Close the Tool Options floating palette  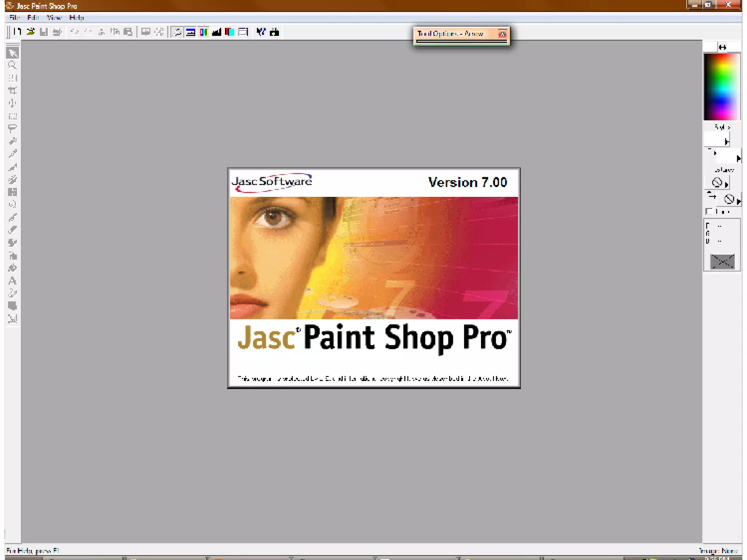click(x=502, y=34)
